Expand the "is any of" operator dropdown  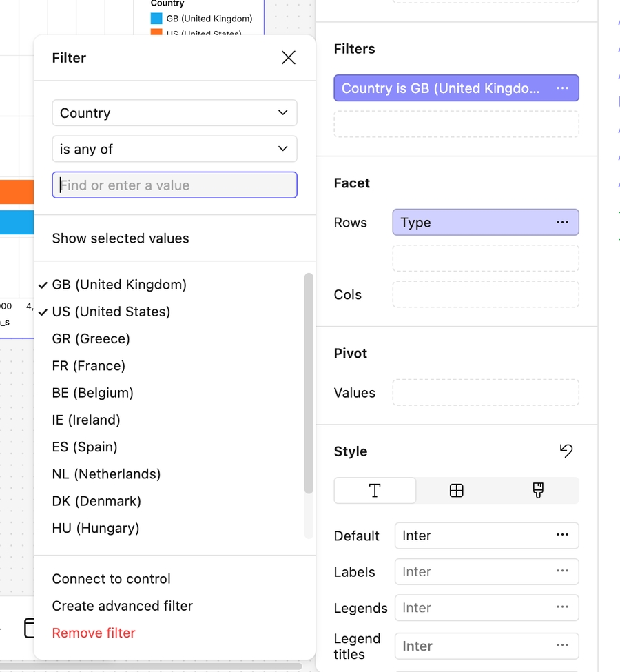(x=174, y=149)
